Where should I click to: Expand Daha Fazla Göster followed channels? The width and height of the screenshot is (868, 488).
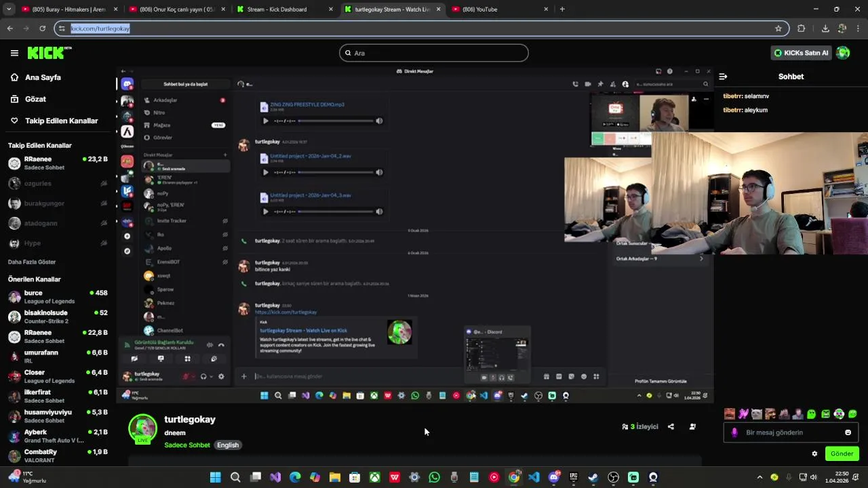pyautogui.click(x=32, y=262)
